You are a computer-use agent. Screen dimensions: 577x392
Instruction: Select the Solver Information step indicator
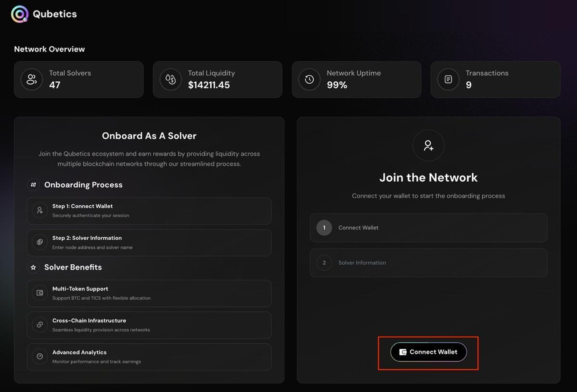coord(324,263)
